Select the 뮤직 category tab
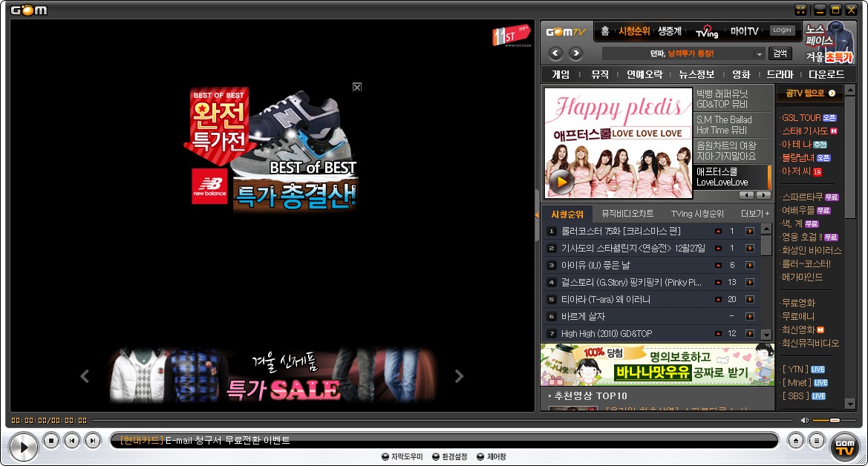Image resolution: width=868 pixels, height=466 pixels. tap(600, 74)
